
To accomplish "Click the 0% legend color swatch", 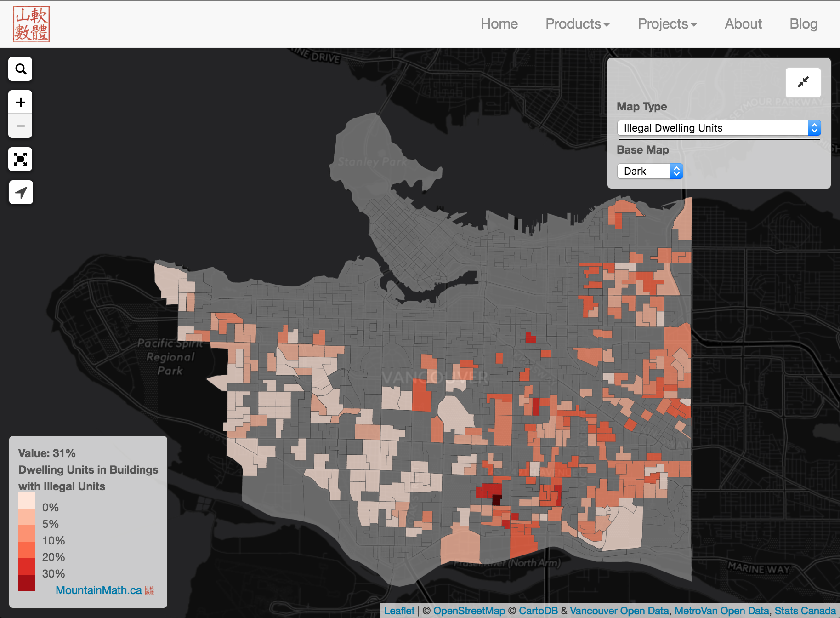I will point(27,500).
